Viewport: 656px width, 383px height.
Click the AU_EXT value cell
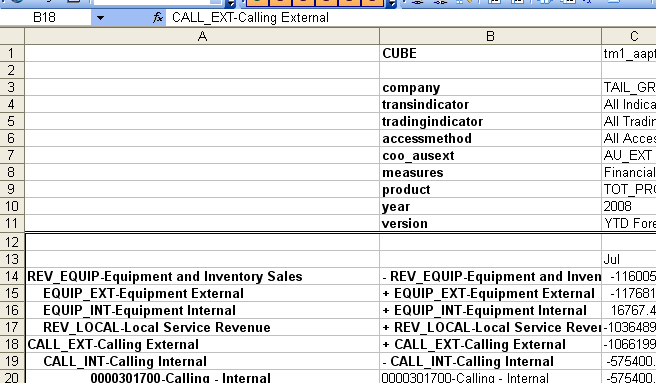click(x=629, y=155)
